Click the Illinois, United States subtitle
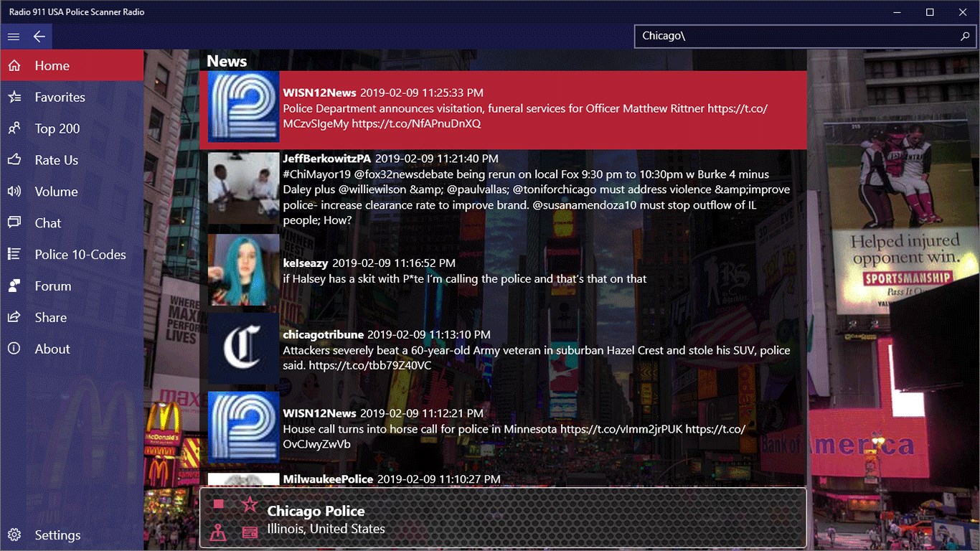 pos(326,529)
